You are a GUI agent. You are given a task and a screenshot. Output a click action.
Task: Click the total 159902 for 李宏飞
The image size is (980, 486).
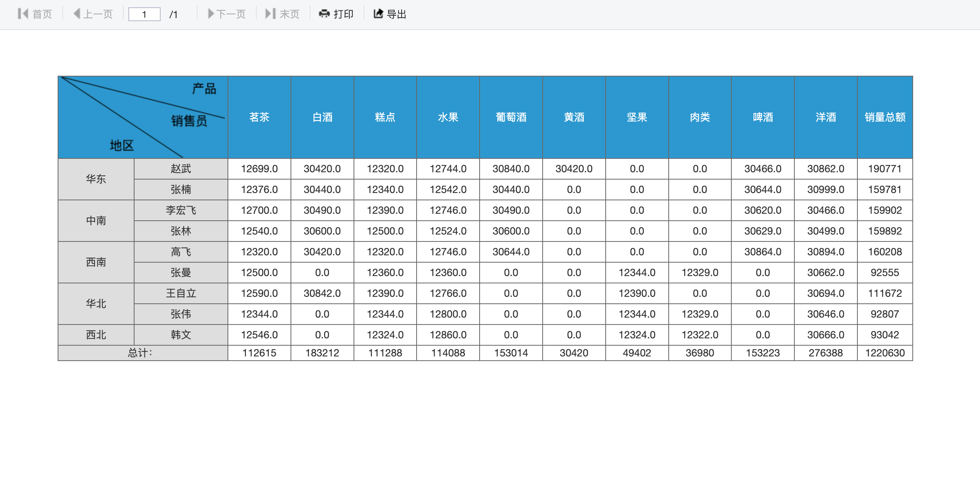(x=885, y=210)
